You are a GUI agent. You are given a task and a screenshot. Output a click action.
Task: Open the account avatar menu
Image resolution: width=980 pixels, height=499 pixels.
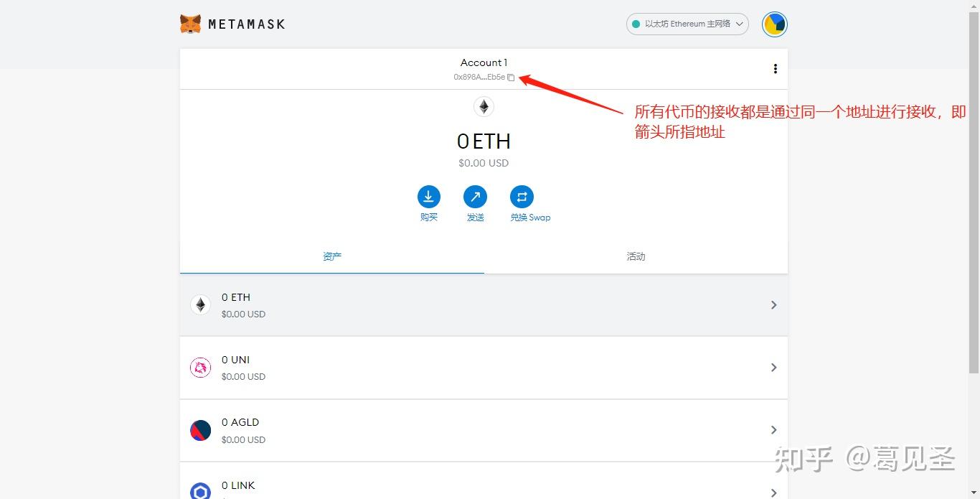point(775,24)
